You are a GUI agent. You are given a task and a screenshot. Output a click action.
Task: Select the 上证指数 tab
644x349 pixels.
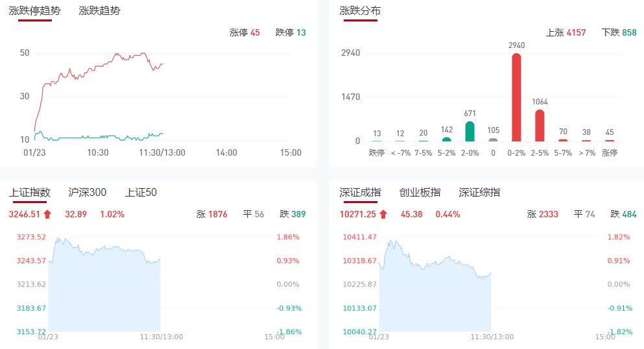point(30,193)
